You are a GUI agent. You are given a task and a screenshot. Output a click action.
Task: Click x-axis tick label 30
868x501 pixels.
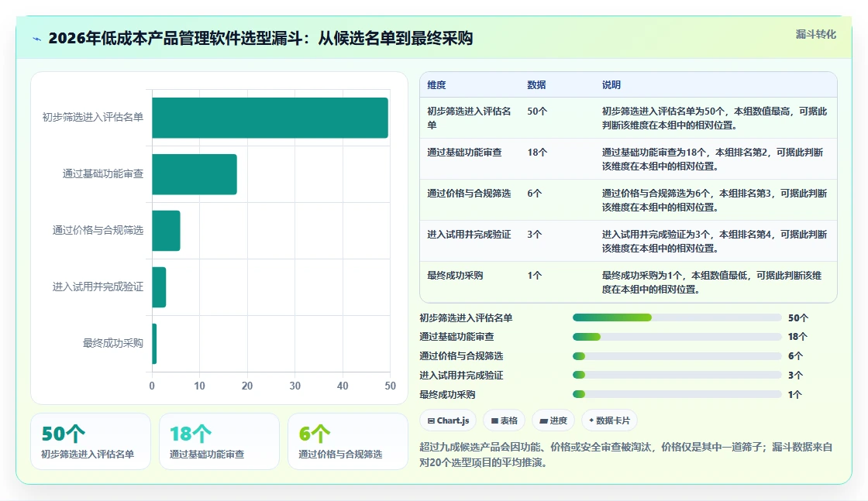point(295,386)
